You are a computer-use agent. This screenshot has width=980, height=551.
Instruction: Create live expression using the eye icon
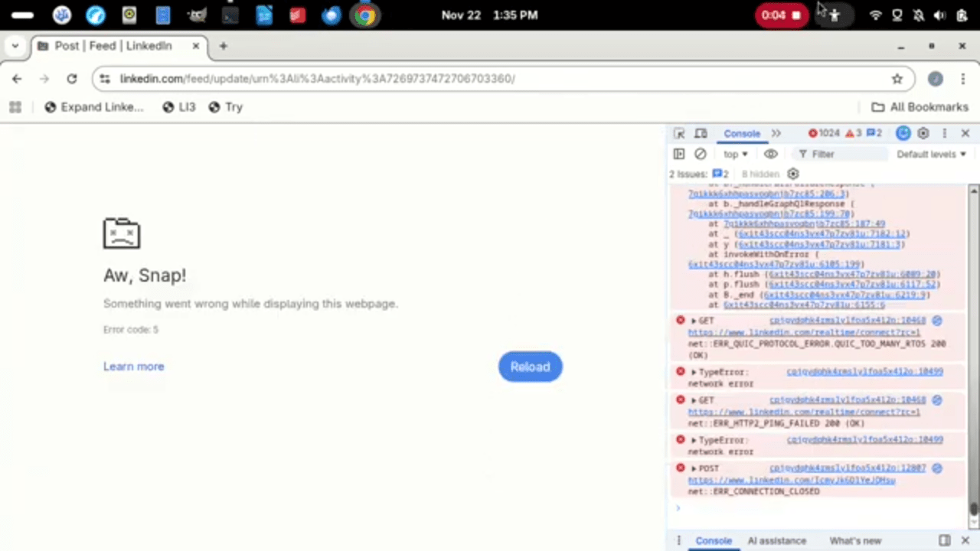770,154
